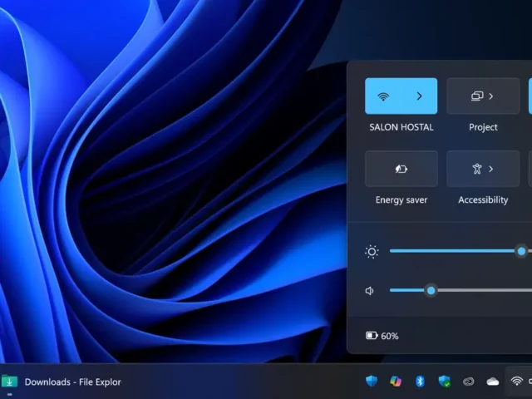Expand the Accessibility quick settings tile
This screenshot has height=399, width=532.
[483, 169]
